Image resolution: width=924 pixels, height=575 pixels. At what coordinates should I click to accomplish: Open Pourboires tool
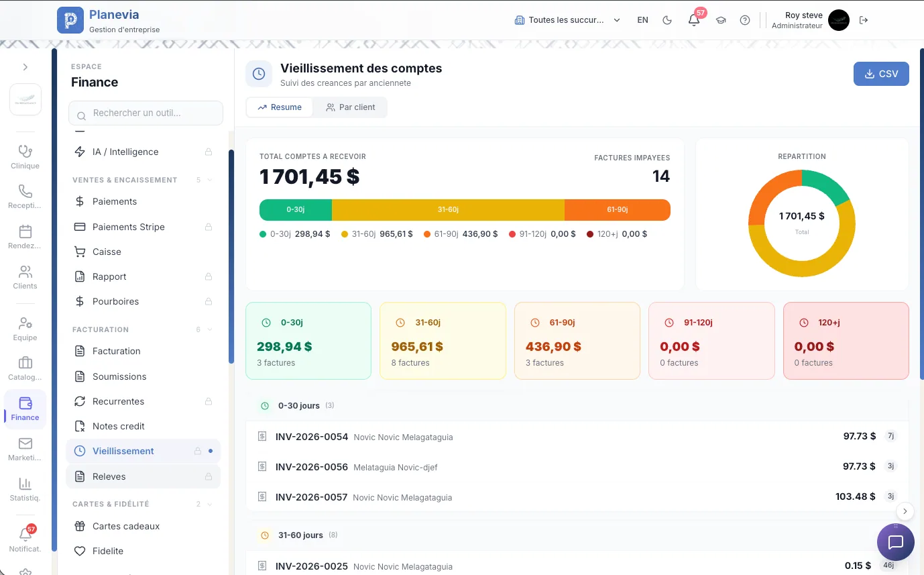143,301
